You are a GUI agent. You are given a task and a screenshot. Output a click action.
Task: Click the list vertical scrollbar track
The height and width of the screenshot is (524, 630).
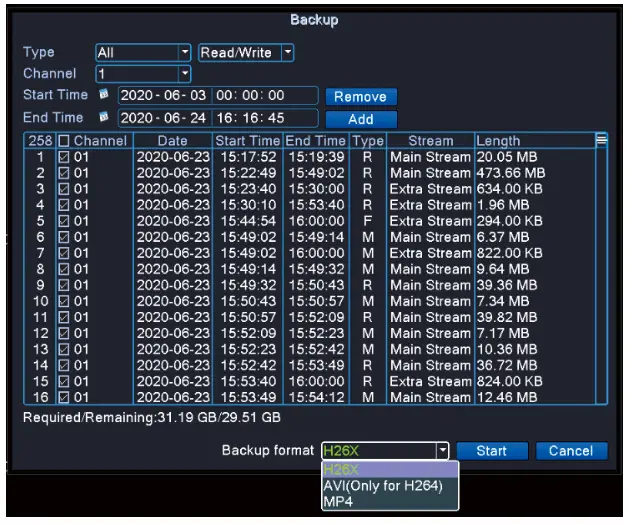click(x=601, y=276)
